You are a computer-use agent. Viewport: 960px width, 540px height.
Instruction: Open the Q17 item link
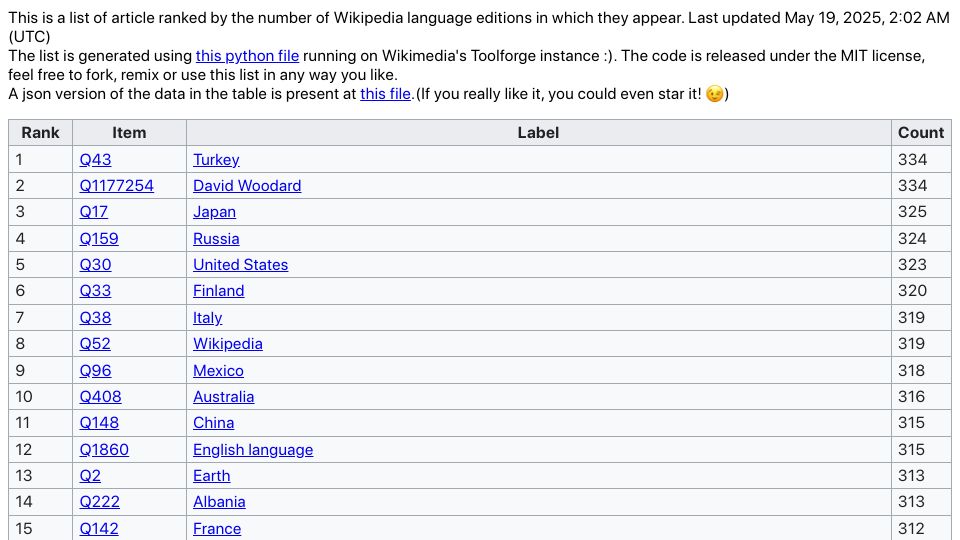[x=94, y=212]
